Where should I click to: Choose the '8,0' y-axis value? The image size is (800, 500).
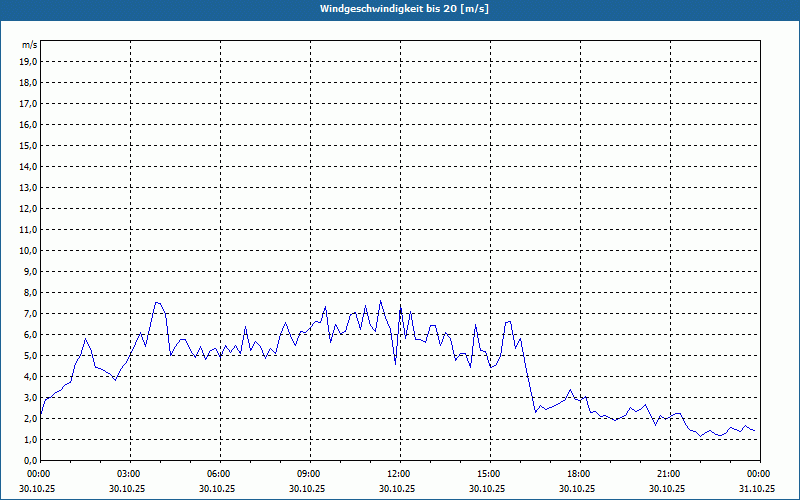(x=30, y=292)
